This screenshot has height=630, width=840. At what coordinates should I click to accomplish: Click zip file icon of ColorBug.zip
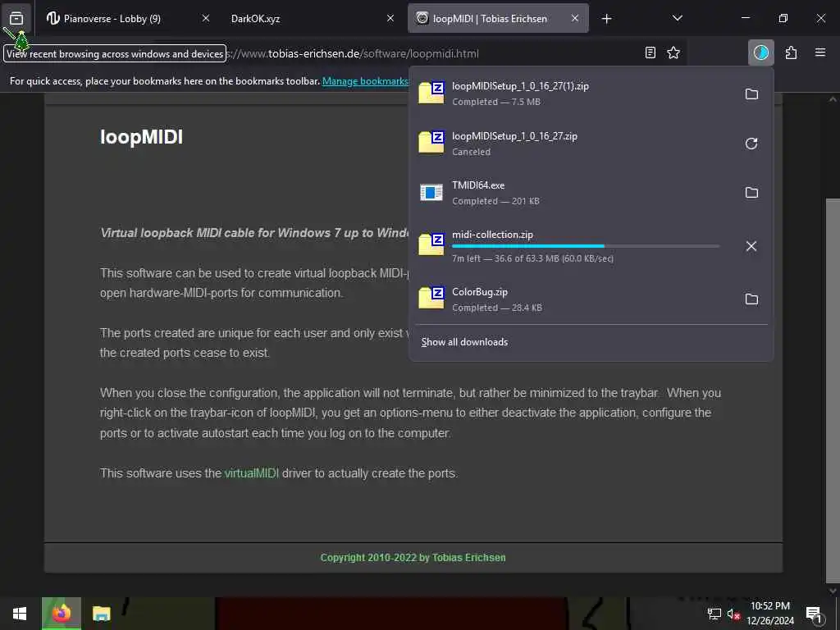click(x=431, y=298)
